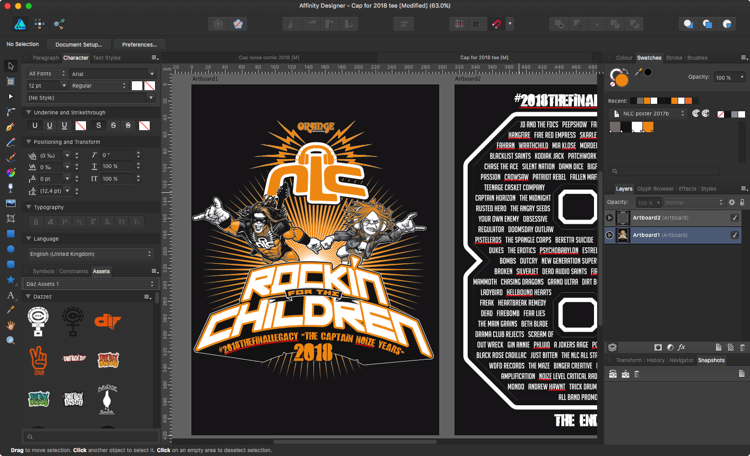Image resolution: width=750 pixels, height=456 pixels.
Task: Select the Pen tool
Action: click(x=11, y=127)
